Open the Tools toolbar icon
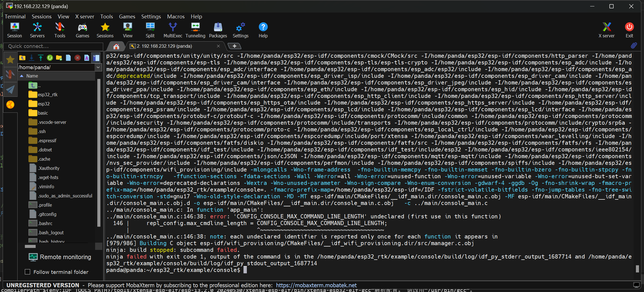The height and width of the screenshot is (292, 644). click(60, 30)
